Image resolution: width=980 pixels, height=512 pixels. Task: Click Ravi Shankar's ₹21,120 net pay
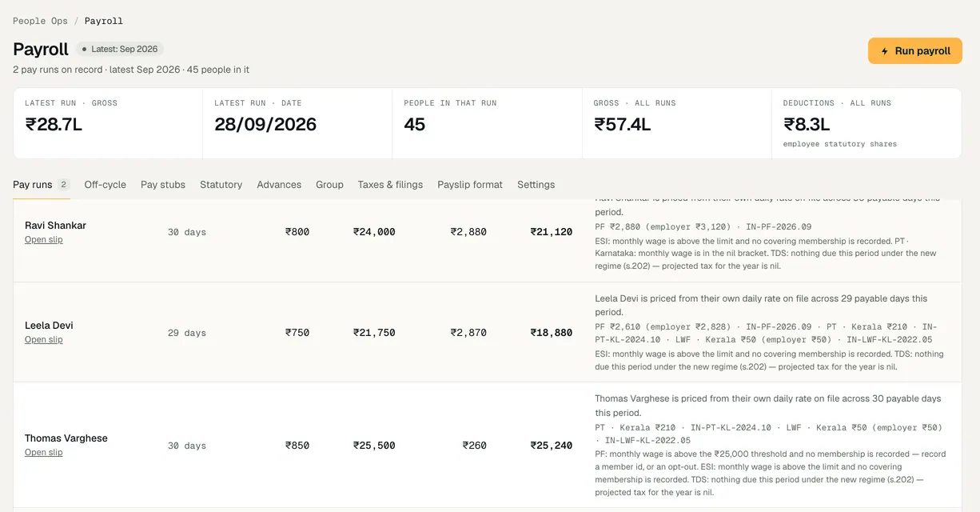click(x=552, y=232)
